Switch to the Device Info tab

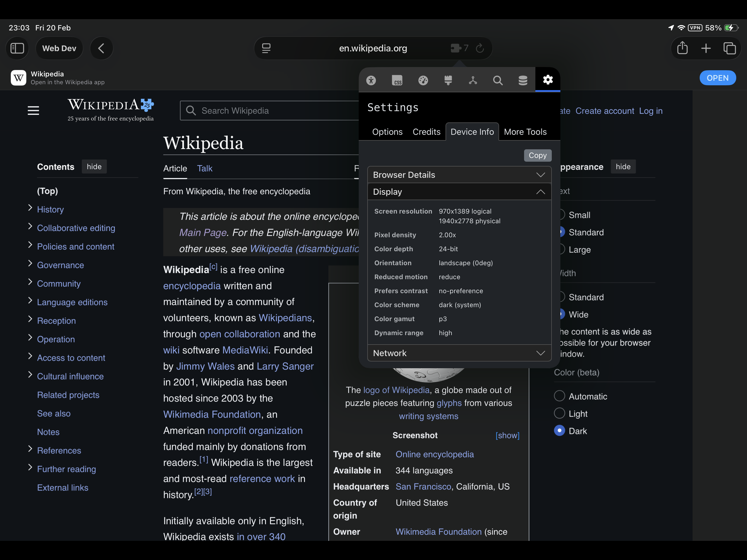click(x=472, y=132)
